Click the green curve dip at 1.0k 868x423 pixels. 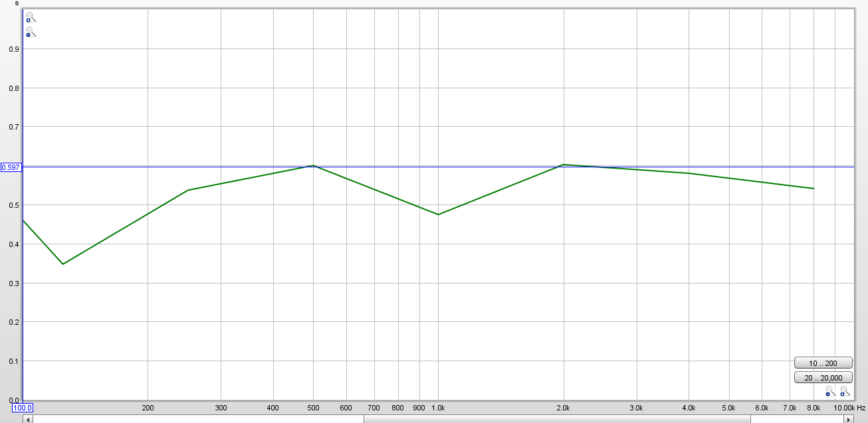(438, 214)
